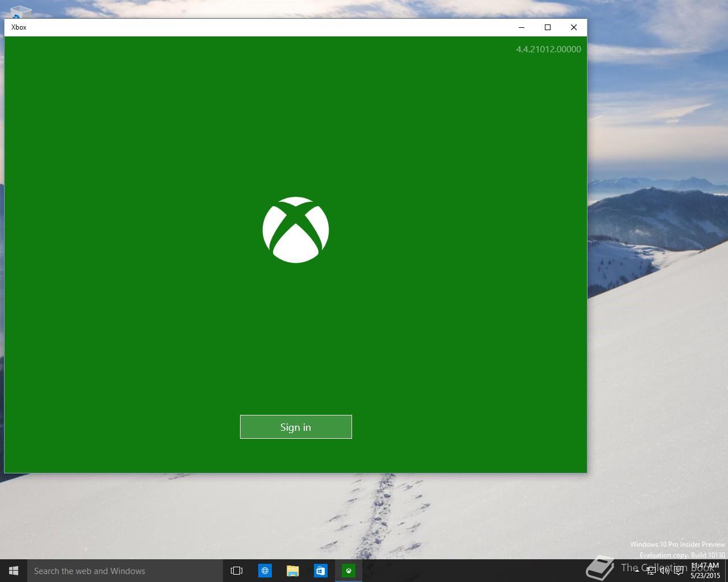
Task: Open the Windows Store taskbar icon
Action: (320, 571)
